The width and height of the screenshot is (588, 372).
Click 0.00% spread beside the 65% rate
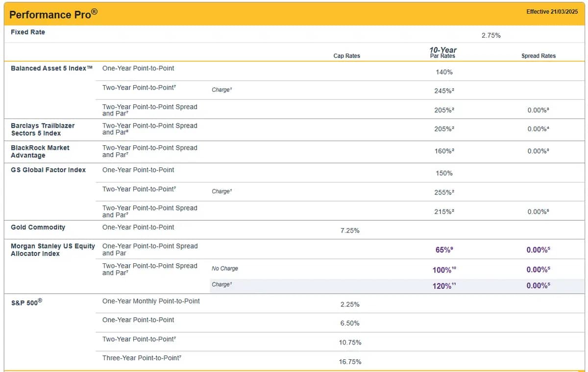[538, 250]
